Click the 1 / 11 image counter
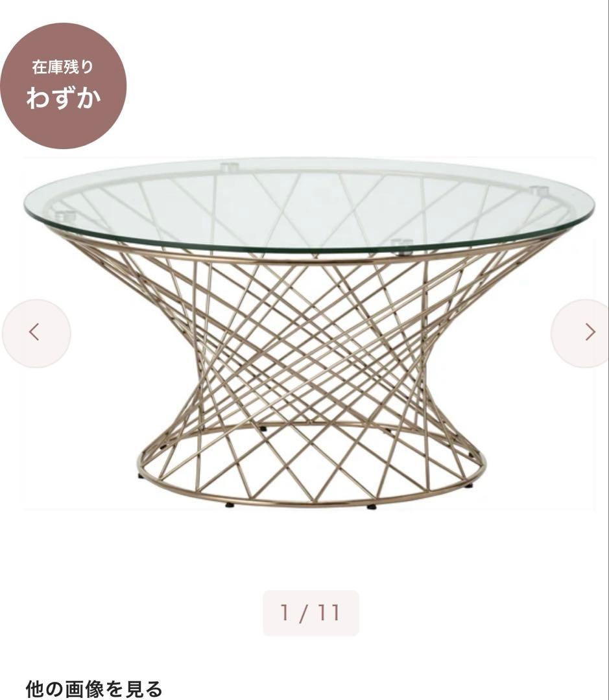 (x=311, y=612)
